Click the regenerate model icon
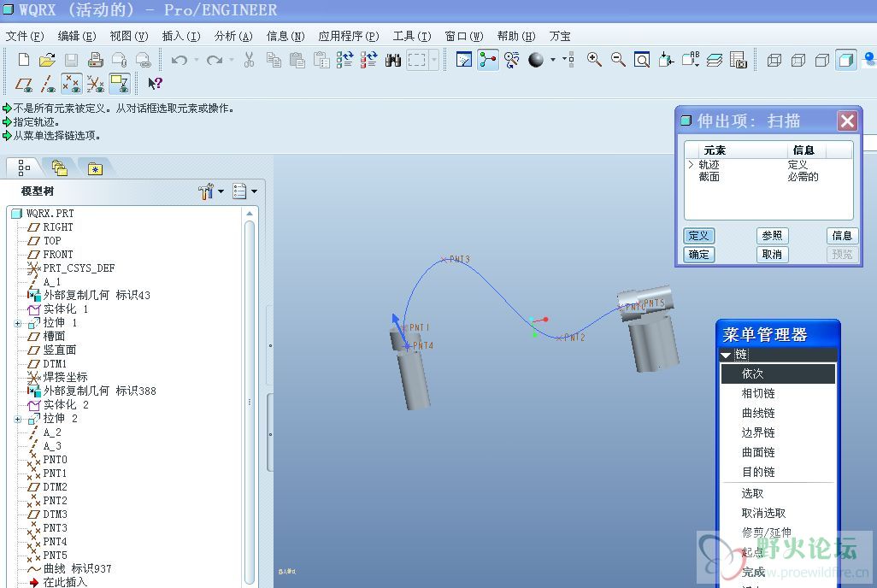 coord(344,59)
